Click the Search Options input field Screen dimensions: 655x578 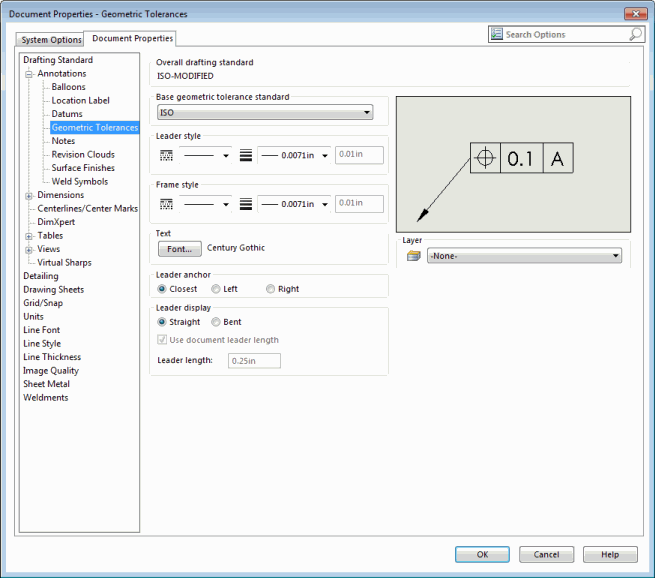click(x=566, y=34)
